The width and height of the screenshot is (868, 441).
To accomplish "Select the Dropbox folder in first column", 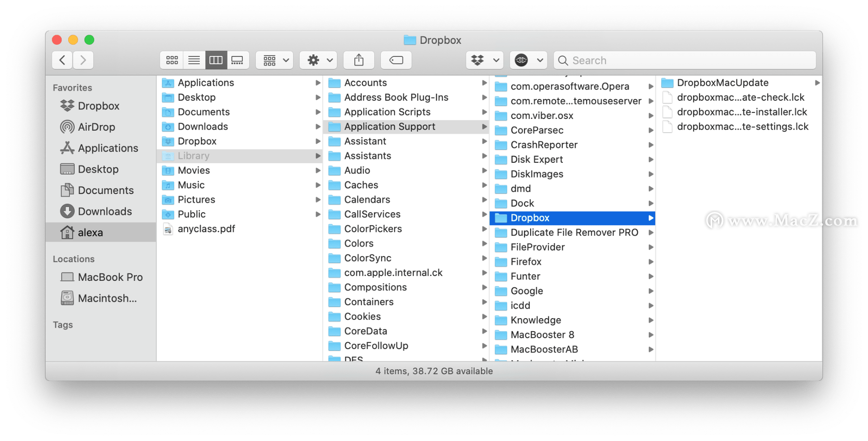I will click(240, 141).
